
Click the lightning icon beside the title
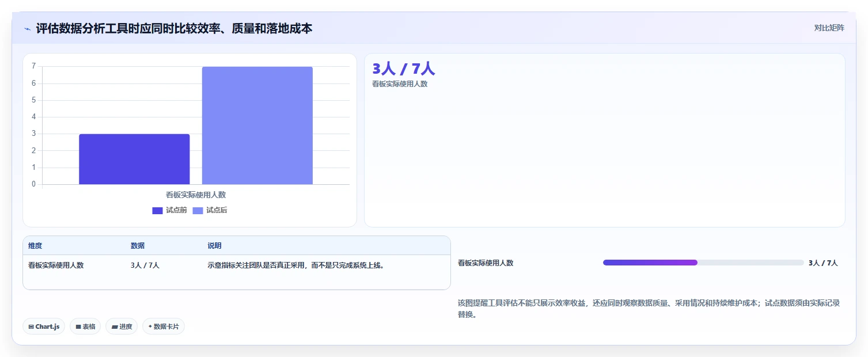(27, 28)
